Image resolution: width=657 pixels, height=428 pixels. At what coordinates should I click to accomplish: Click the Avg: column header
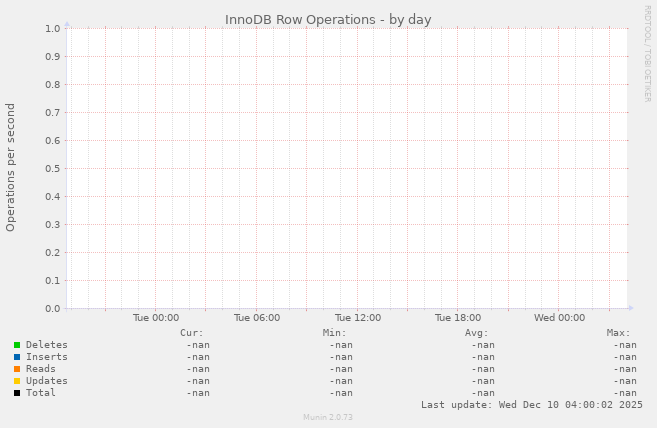[x=476, y=333]
